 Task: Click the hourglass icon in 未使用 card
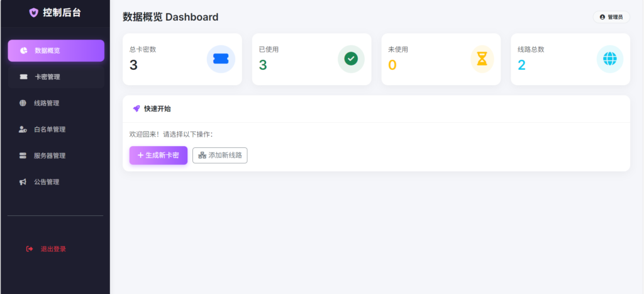click(x=482, y=59)
